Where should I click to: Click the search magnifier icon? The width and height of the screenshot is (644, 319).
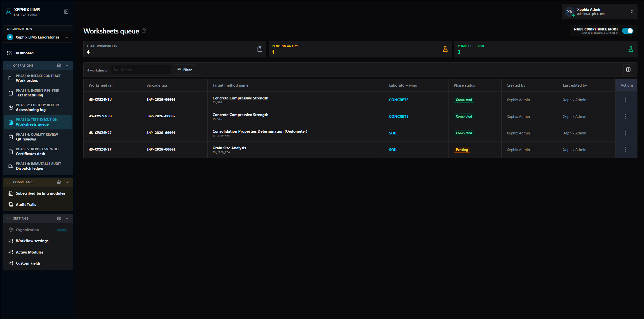116,69
